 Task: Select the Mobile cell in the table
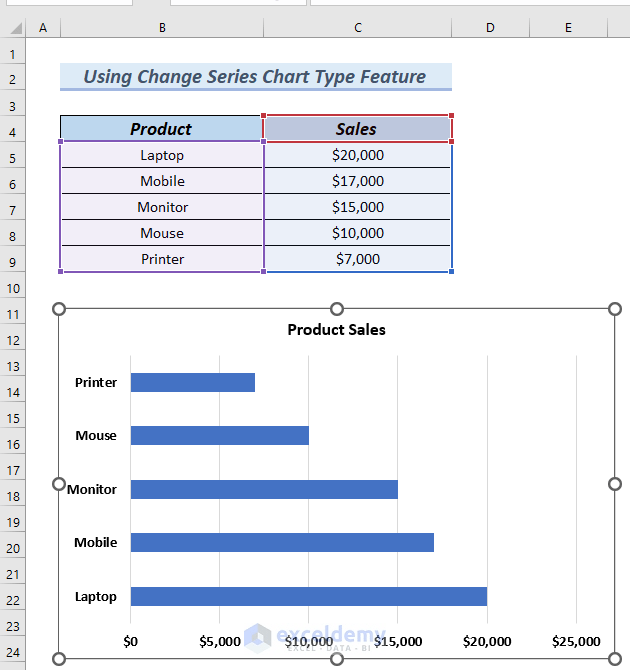(162, 181)
